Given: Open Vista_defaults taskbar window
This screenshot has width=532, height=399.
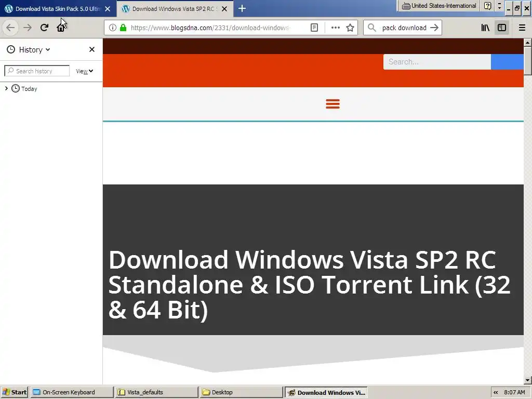Looking at the screenshot, I should pos(156,392).
